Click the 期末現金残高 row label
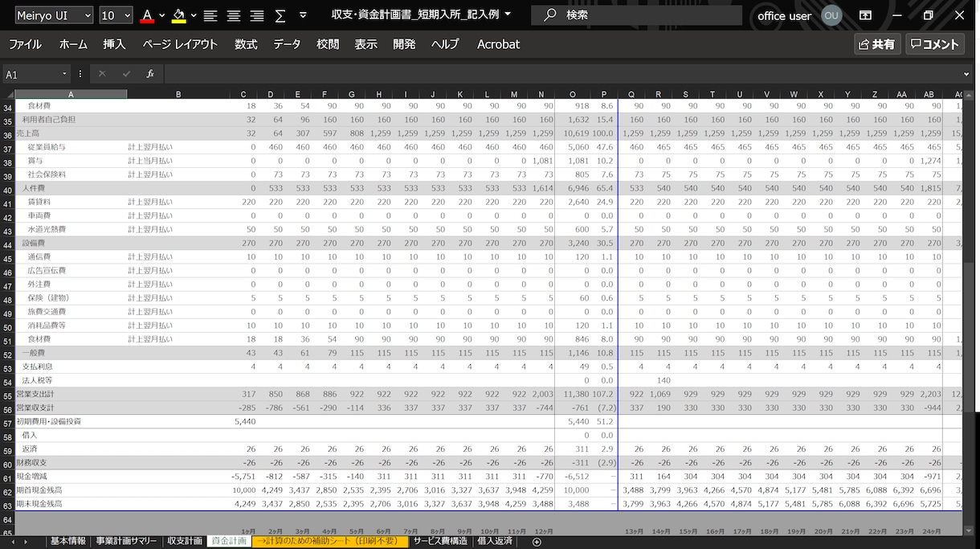The width and height of the screenshot is (980, 549). (x=39, y=504)
